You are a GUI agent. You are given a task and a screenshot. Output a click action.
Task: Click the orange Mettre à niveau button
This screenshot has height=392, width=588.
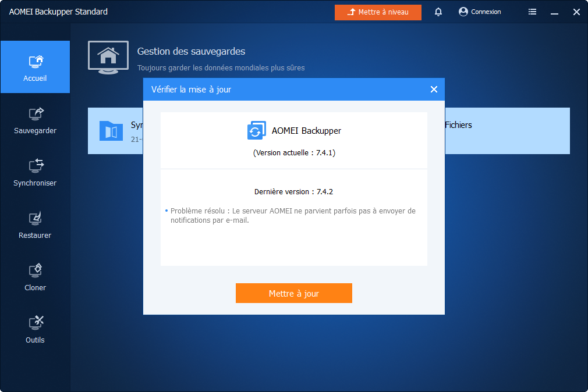378,12
